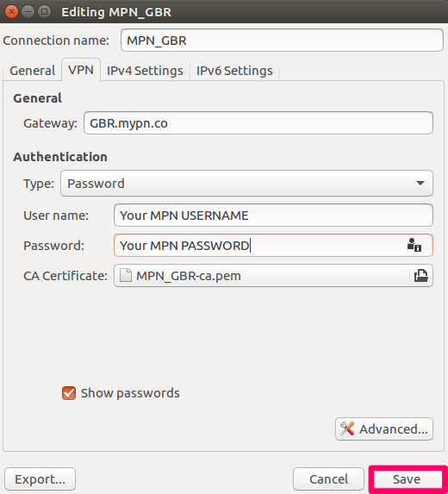
Task: Click the password storage options icon
Action: coord(414,245)
